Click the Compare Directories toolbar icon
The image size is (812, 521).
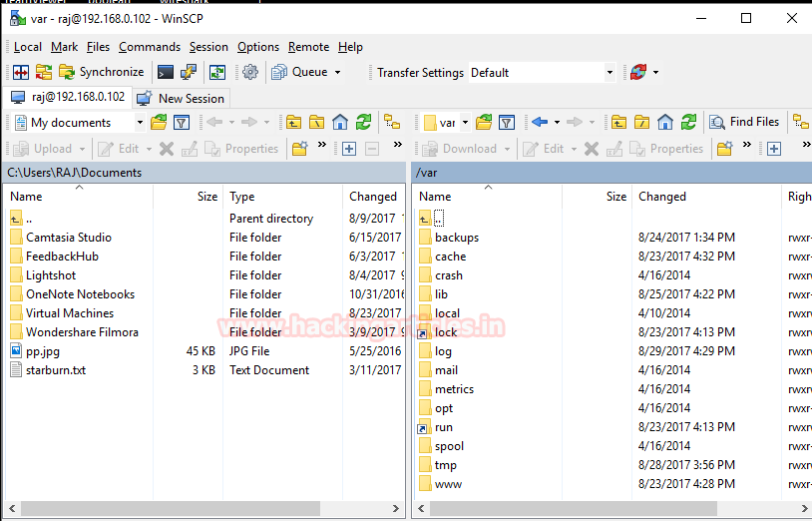click(21, 72)
